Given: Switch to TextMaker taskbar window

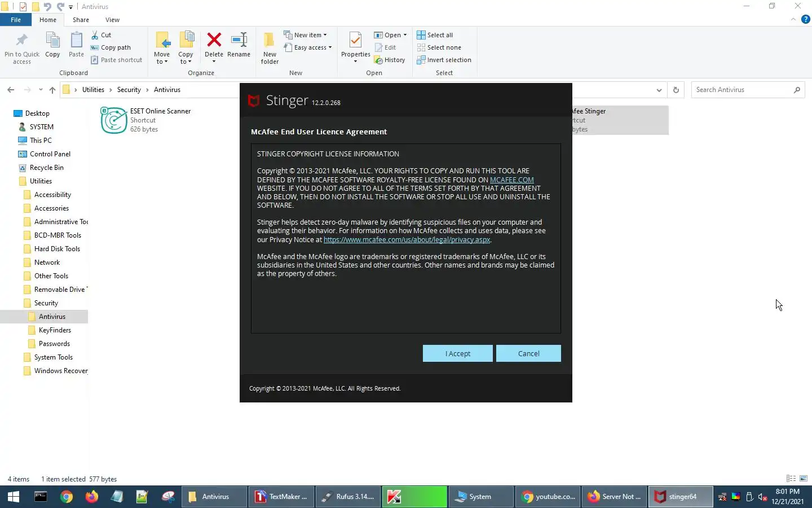Looking at the screenshot, I should point(281,497).
